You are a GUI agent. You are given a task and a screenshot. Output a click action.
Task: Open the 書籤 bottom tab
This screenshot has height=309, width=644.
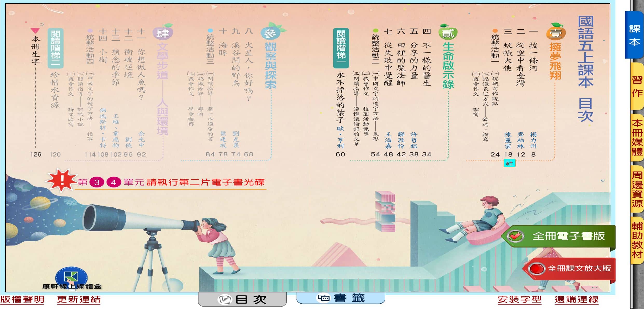click(x=341, y=298)
